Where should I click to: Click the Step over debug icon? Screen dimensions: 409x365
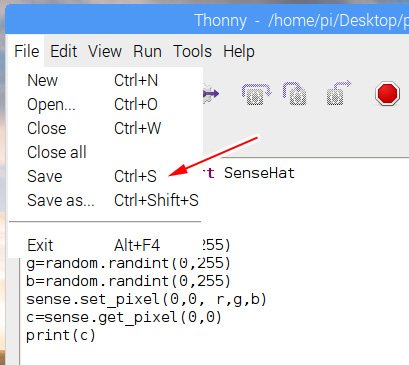(256, 94)
